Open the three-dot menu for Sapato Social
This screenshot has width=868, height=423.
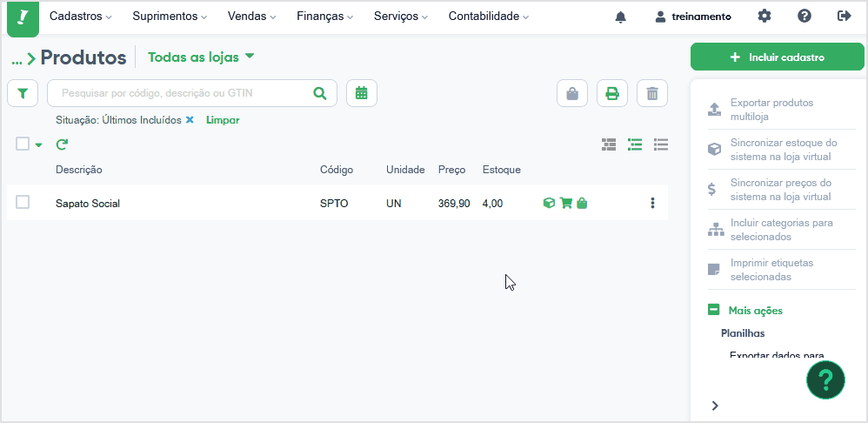click(x=652, y=203)
